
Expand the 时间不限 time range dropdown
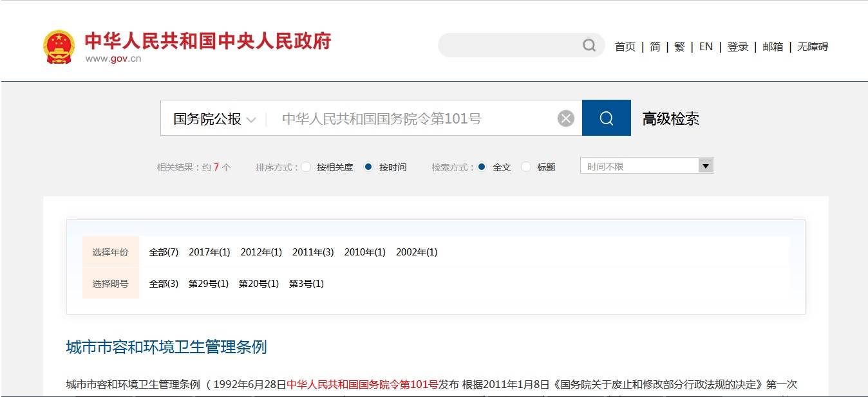tap(646, 166)
